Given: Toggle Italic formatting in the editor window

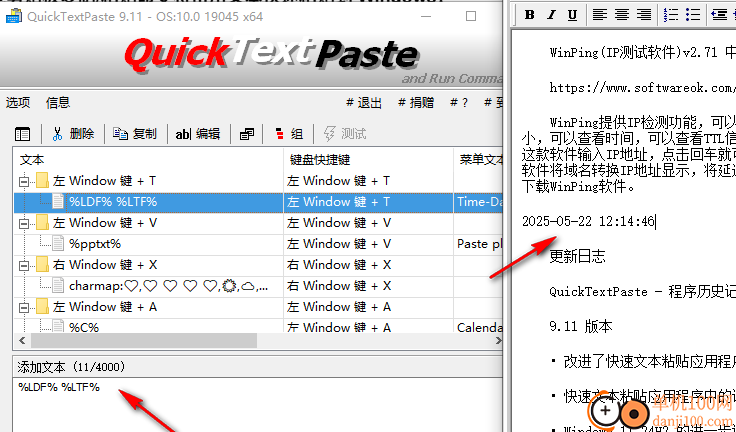Looking at the screenshot, I should point(551,15).
